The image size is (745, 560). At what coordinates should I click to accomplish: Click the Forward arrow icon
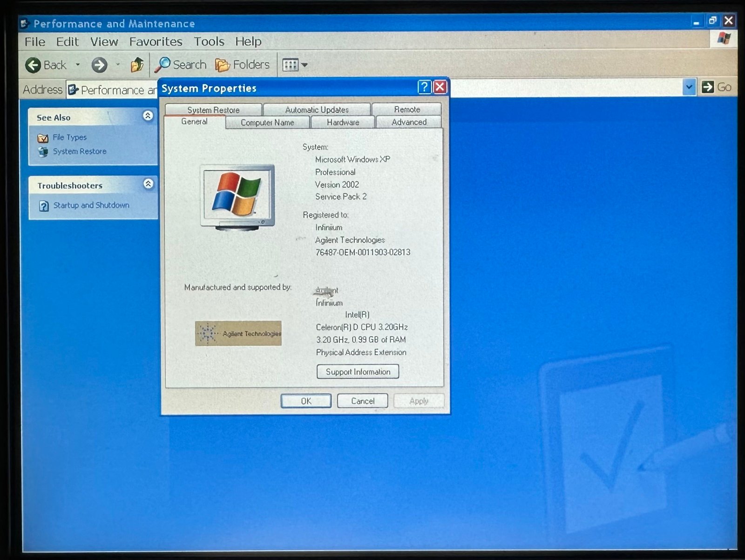click(x=99, y=65)
